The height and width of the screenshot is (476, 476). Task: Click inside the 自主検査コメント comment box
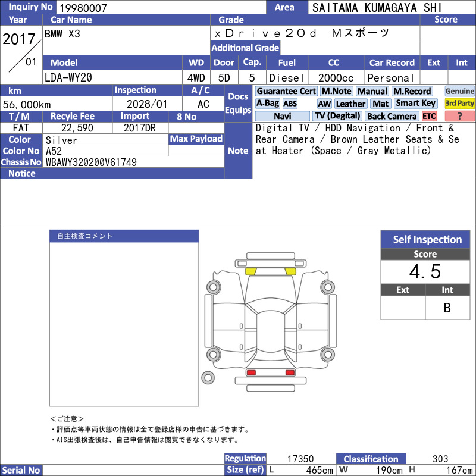pos(124,324)
